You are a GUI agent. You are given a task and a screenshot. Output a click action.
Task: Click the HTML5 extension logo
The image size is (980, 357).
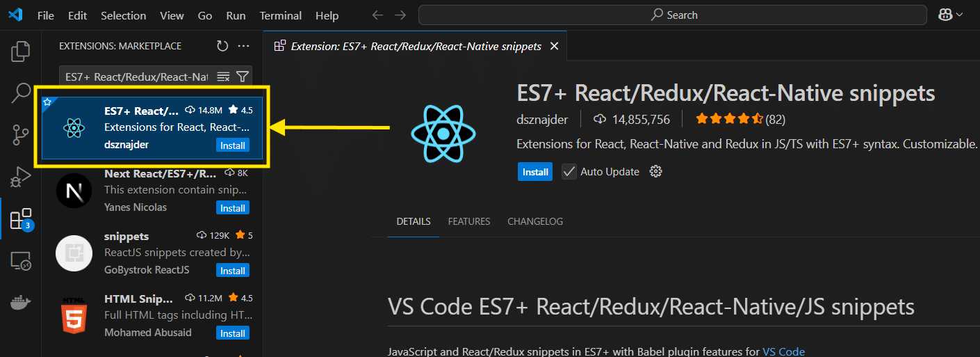click(74, 317)
